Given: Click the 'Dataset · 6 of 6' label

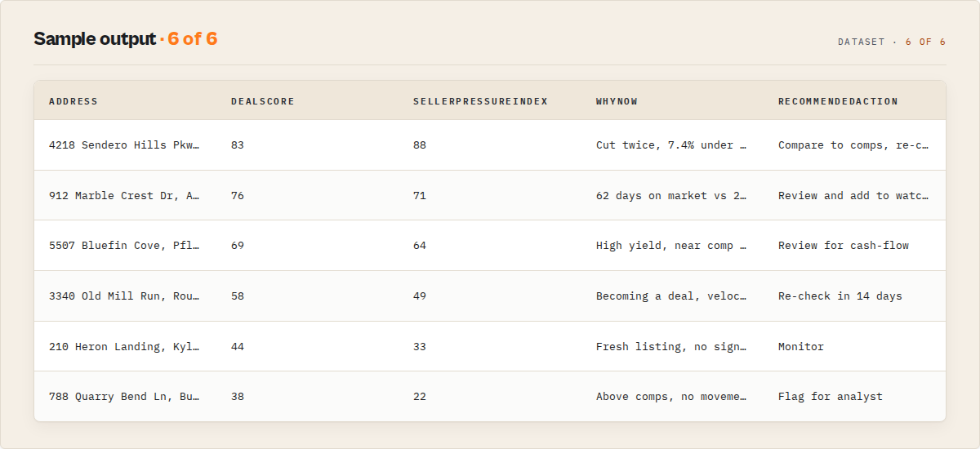Looking at the screenshot, I should 892,42.
